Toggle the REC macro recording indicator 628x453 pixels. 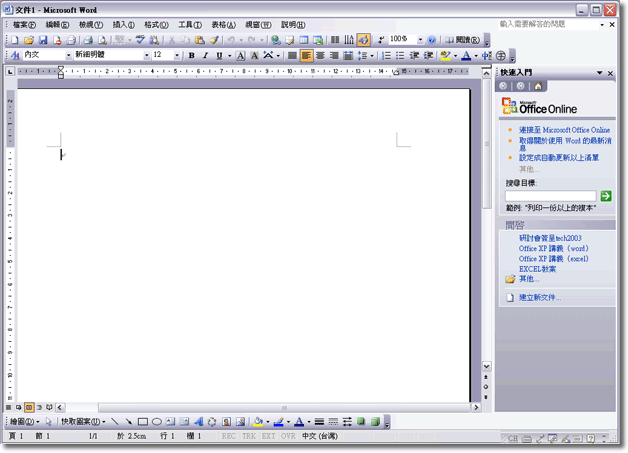pyautogui.click(x=228, y=437)
